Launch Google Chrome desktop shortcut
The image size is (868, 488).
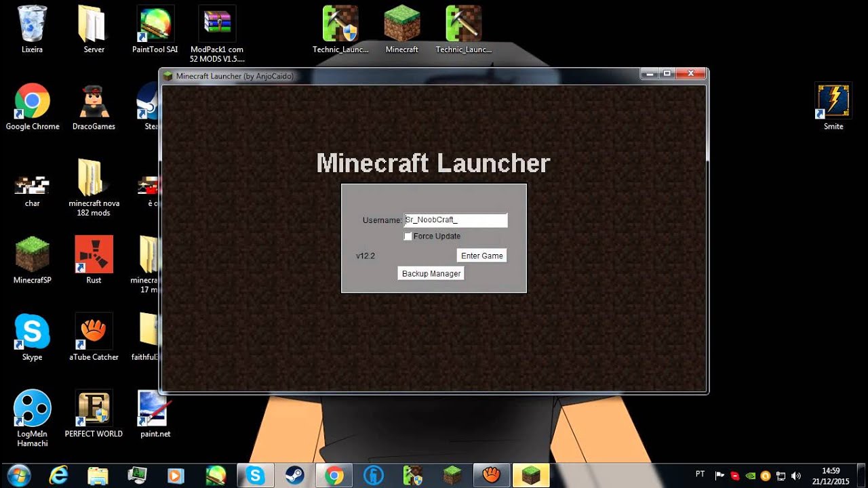tap(32, 106)
